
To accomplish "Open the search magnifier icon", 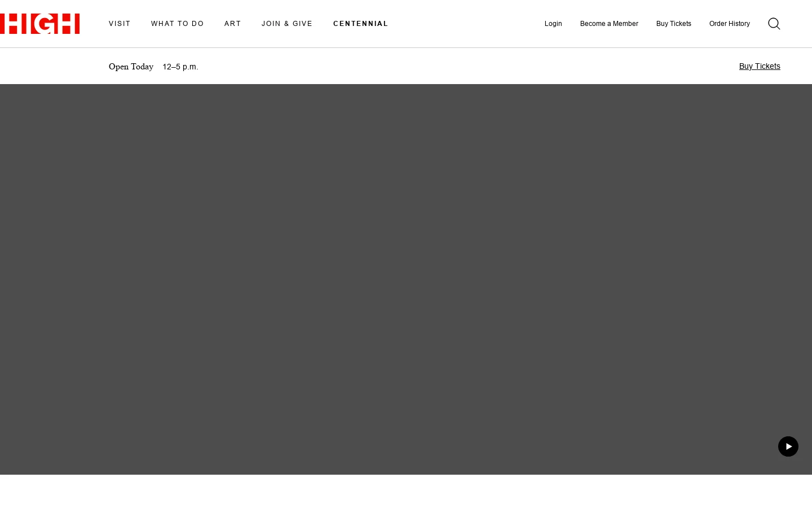I will 774,24.
